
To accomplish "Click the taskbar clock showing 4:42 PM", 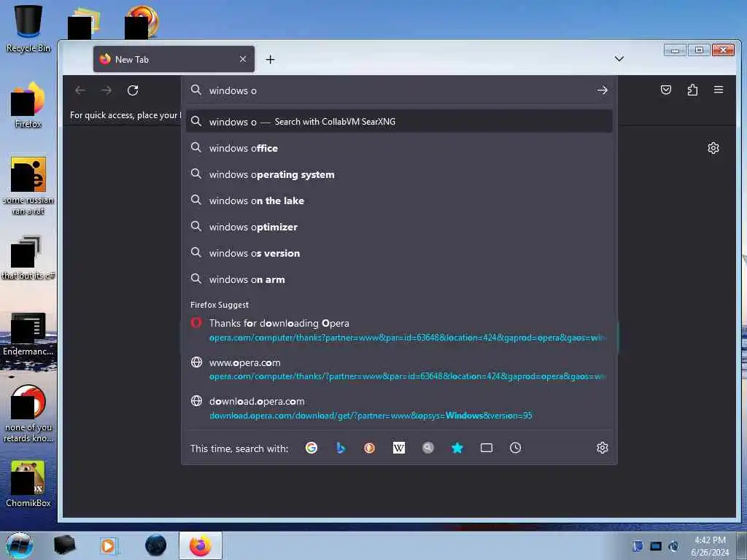I will pyautogui.click(x=710, y=546).
